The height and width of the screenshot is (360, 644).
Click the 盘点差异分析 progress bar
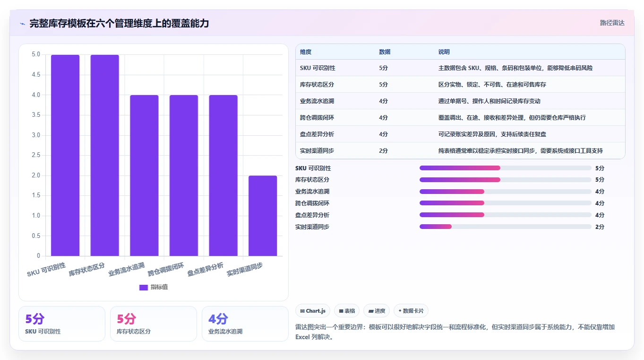point(506,215)
